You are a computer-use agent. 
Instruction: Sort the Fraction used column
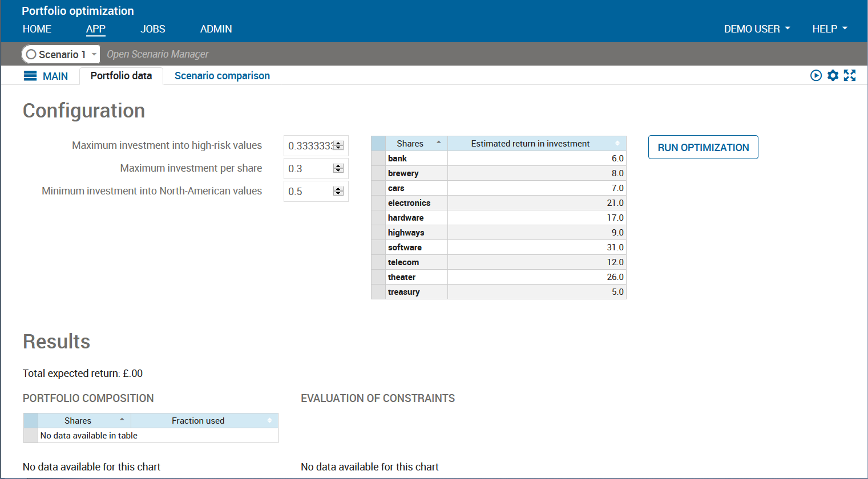tap(269, 420)
